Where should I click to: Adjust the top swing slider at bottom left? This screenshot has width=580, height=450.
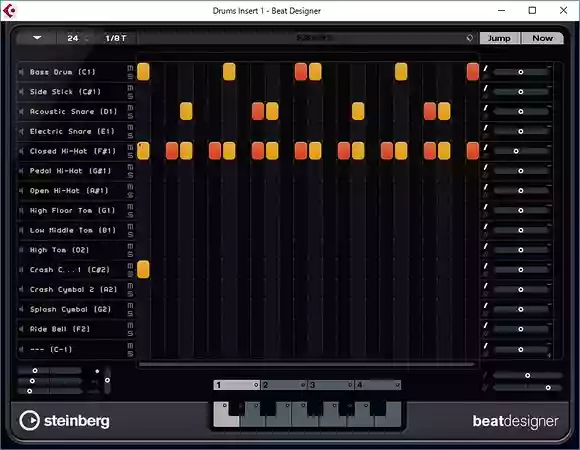pos(50,371)
